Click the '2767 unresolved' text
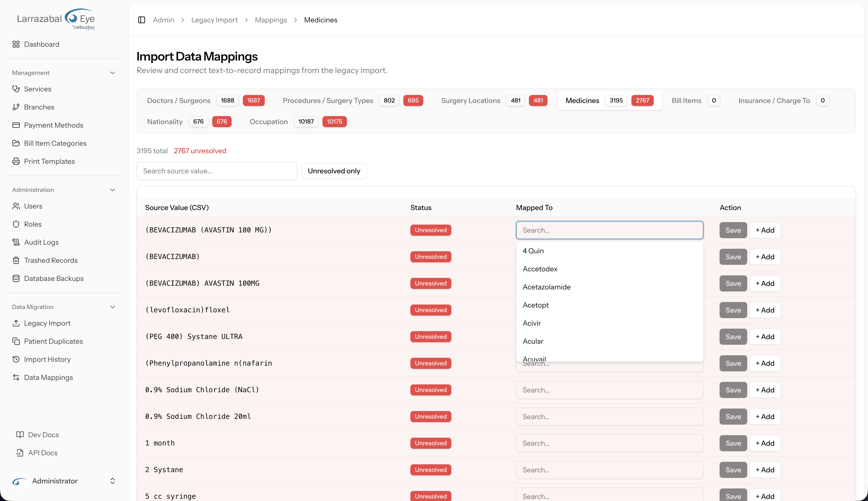 point(200,151)
